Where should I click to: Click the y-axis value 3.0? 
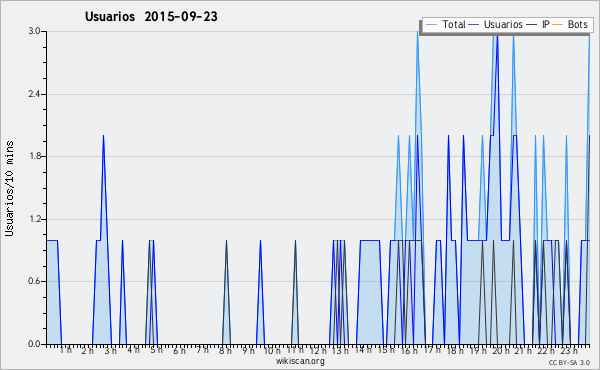tap(34, 31)
